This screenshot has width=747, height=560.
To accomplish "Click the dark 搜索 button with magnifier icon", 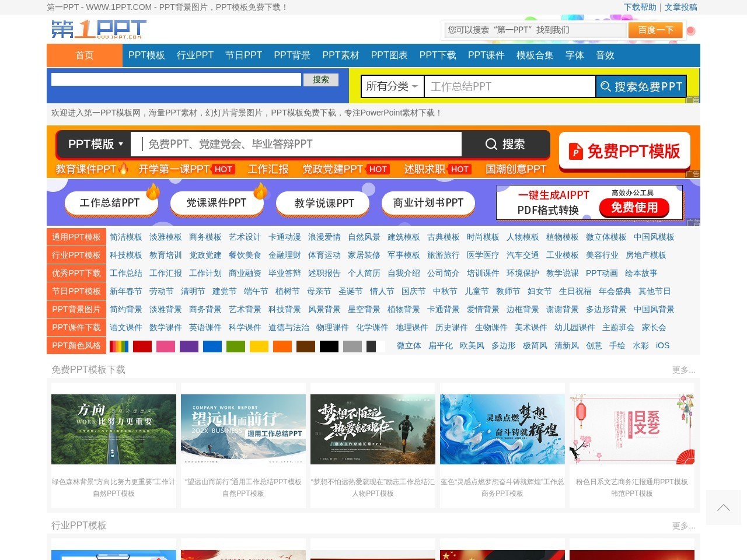I will coord(505,144).
